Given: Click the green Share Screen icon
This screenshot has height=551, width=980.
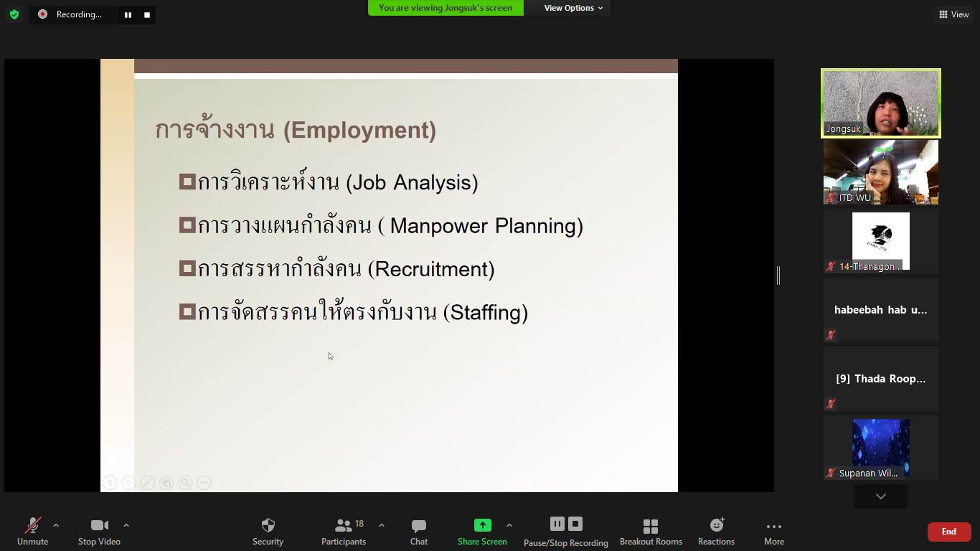Looking at the screenshot, I should pyautogui.click(x=482, y=525).
